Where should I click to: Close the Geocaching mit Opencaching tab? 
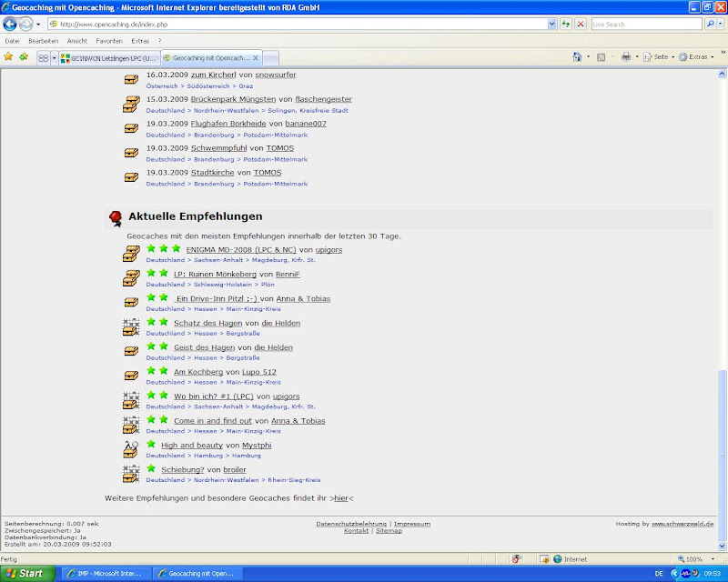click(x=256, y=58)
